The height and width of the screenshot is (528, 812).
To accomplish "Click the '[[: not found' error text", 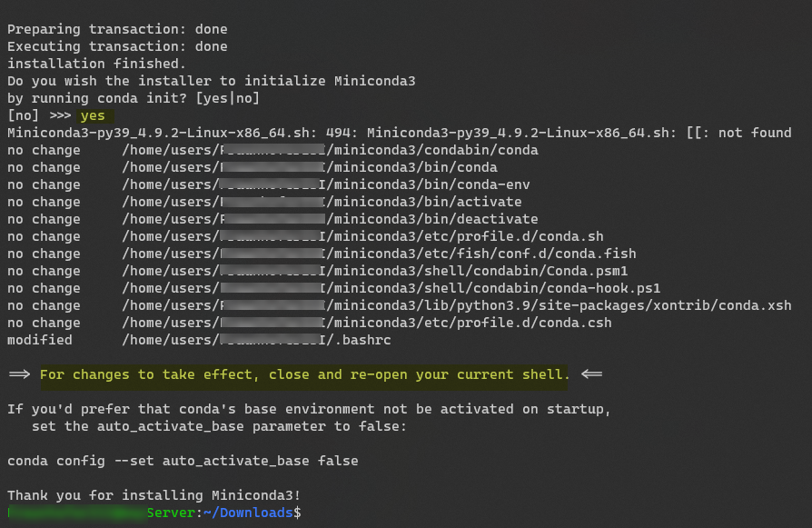I will (x=739, y=133).
